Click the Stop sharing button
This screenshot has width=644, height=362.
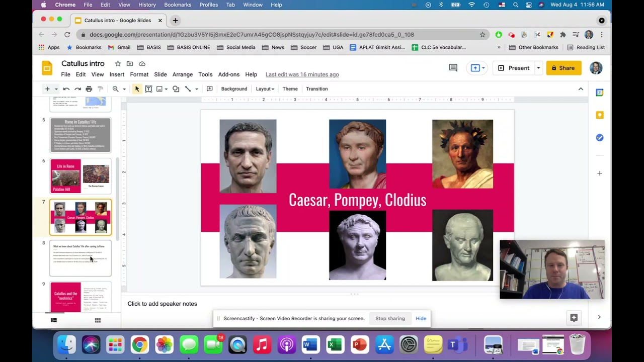click(x=390, y=318)
